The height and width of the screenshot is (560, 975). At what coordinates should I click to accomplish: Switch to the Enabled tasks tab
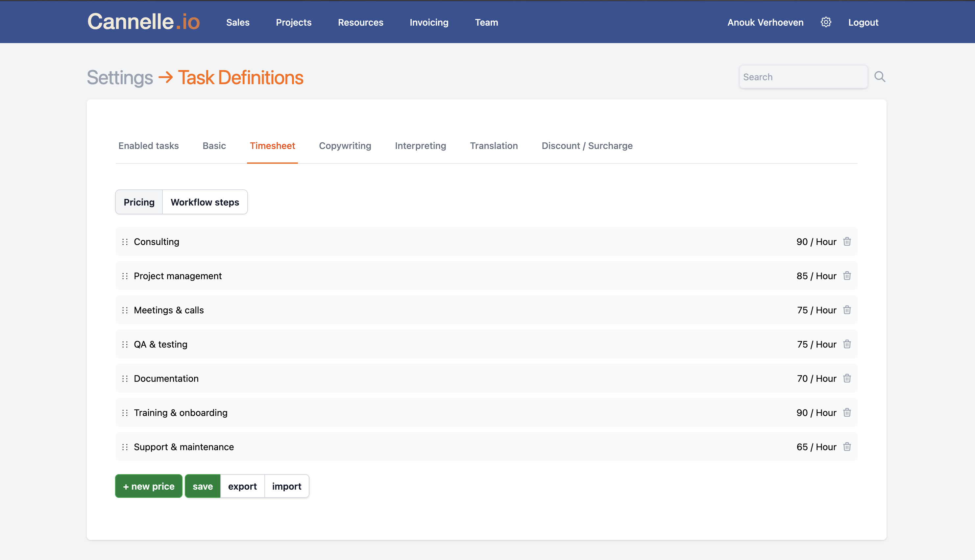(x=148, y=146)
